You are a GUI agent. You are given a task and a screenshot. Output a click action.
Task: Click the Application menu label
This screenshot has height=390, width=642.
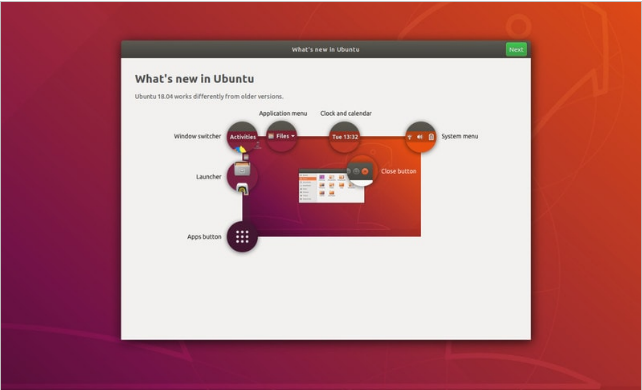pyautogui.click(x=283, y=113)
